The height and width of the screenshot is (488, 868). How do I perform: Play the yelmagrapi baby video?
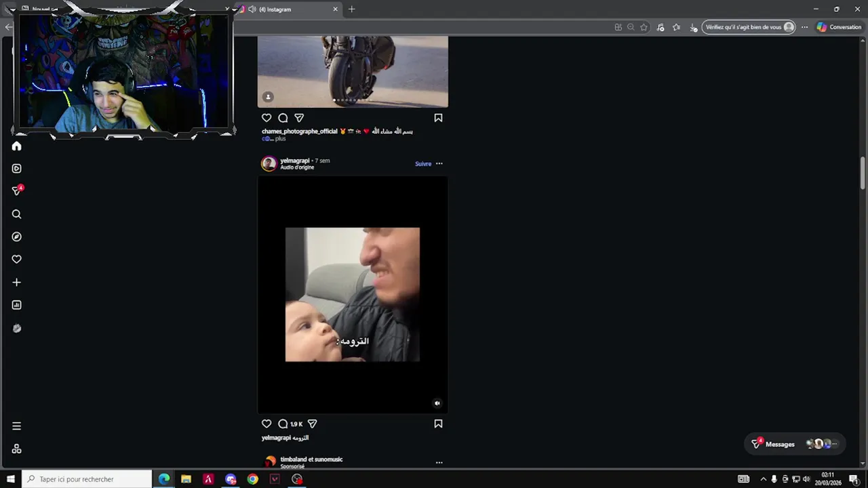coord(353,294)
